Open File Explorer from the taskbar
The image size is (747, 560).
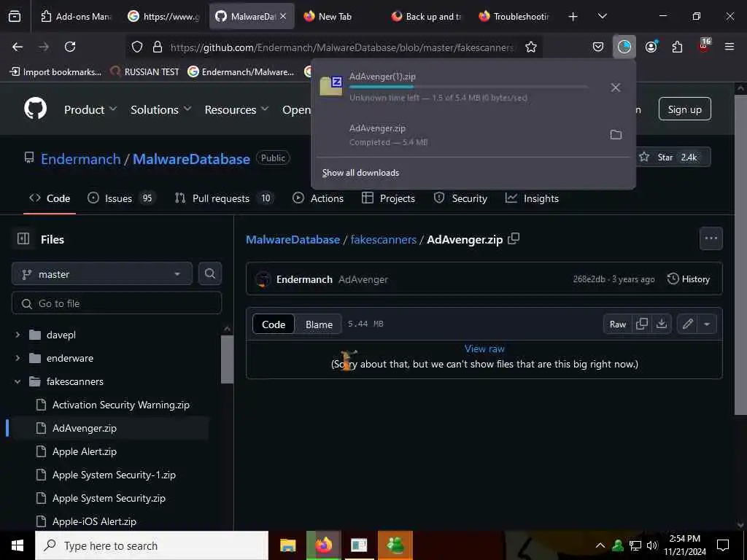pos(287,545)
